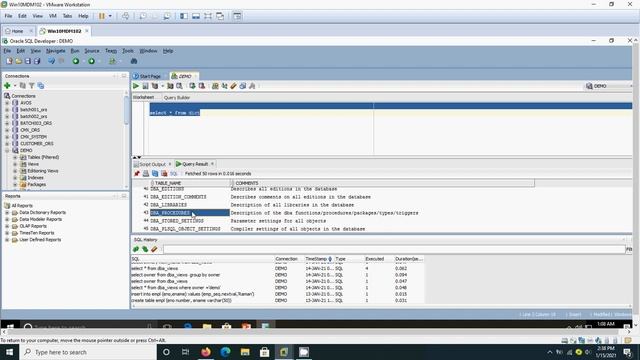Click the eraser icon in SQL History toolbar
This screenshot has height=360, width=640.
[x=154, y=249]
